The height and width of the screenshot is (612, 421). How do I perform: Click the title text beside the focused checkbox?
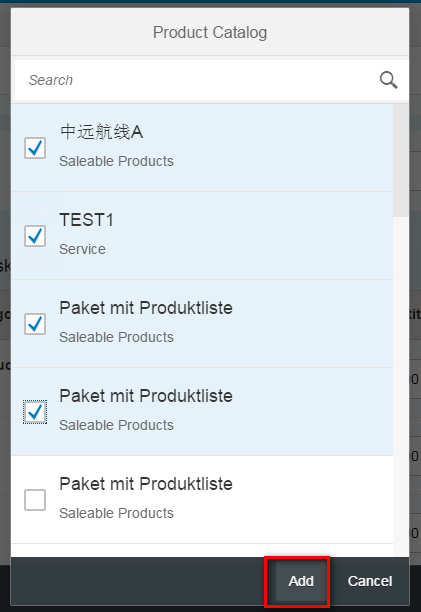[146, 396]
